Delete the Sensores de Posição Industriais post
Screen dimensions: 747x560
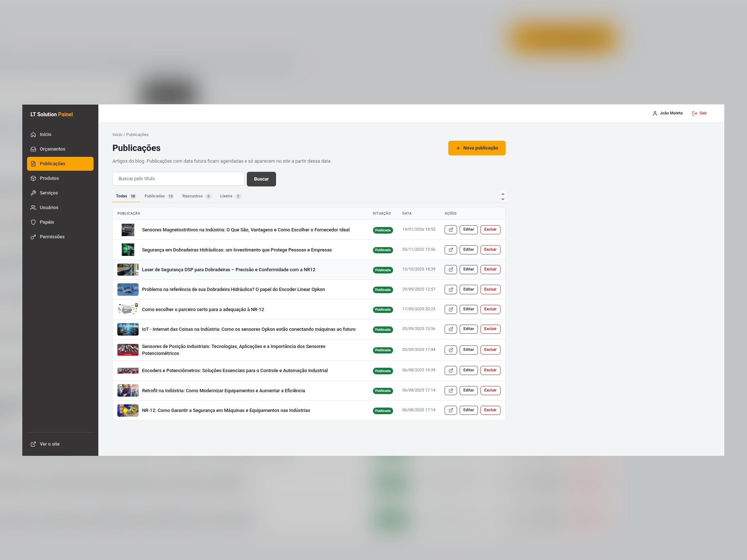490,350
